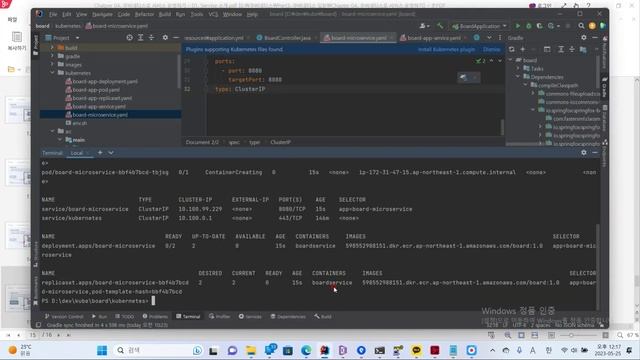Open the VCS menu
640x360 pixels.
coord(213,14)
